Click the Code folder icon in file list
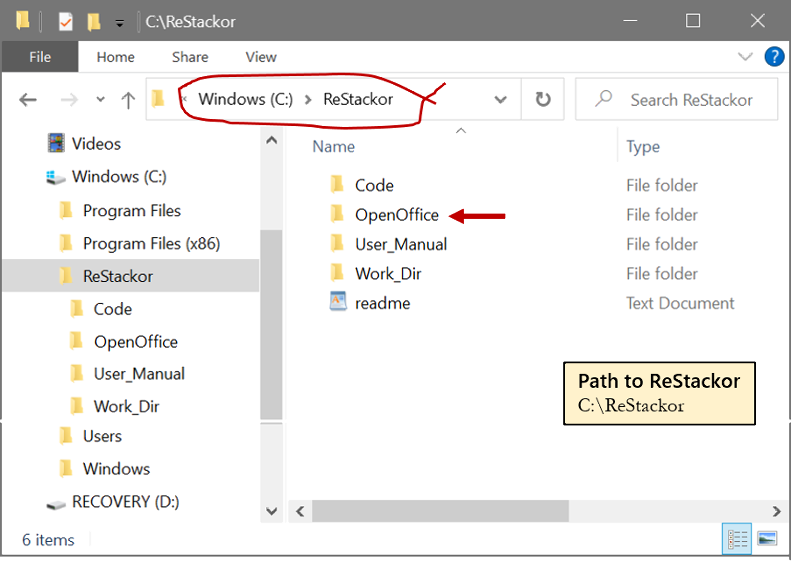This screenshot has height=562, width=791. pos(337,184)
